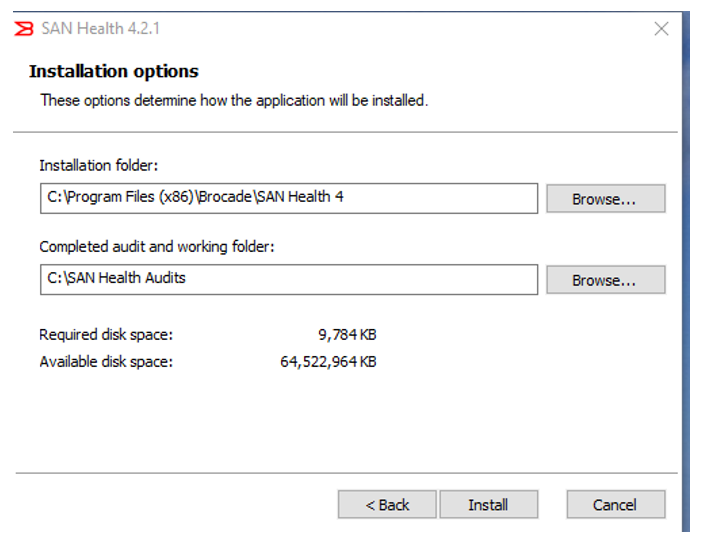Click the Installation folder path field
The image size is (701, 546).
pyautogui.click(x=289, y=198)
